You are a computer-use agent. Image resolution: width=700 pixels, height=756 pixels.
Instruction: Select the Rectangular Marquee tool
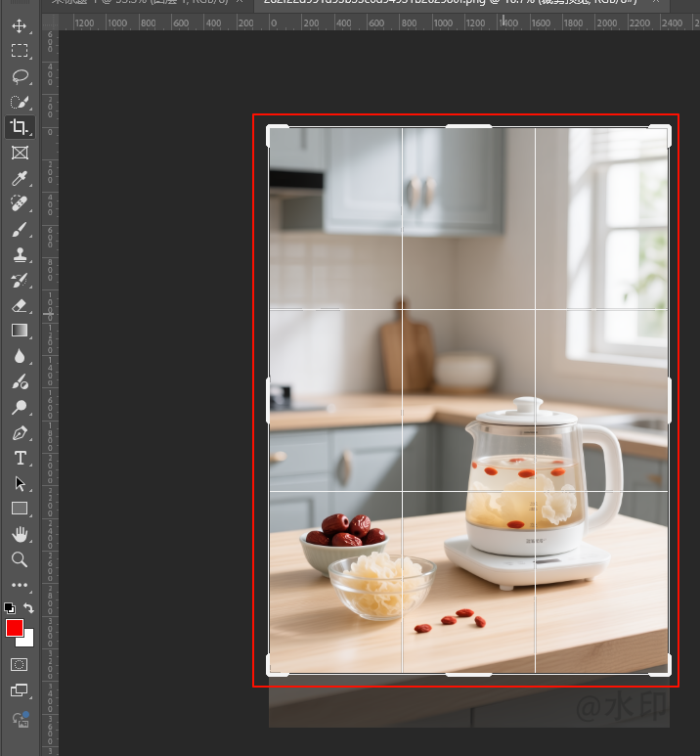20,50
